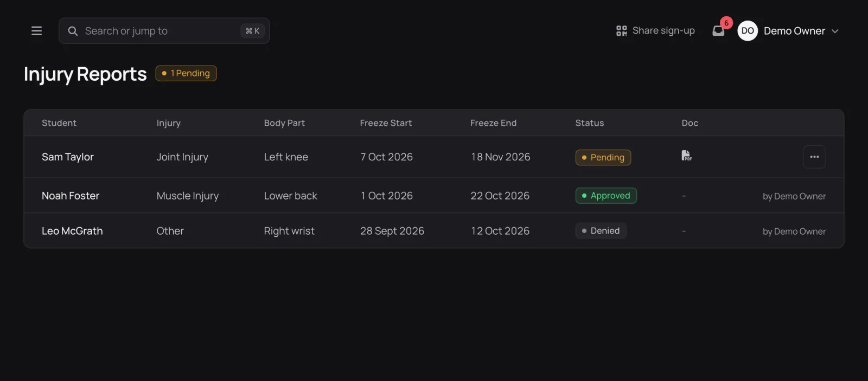Open student Sam Taylor
Viewport: 868px width, 381px height.
click(68, 157)
